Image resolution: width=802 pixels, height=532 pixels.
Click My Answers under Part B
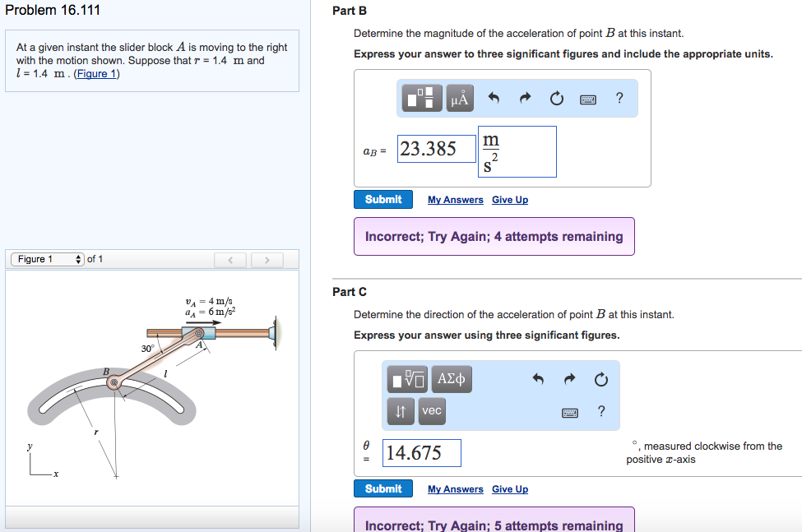pyautogui.click(x=455, y=199)
